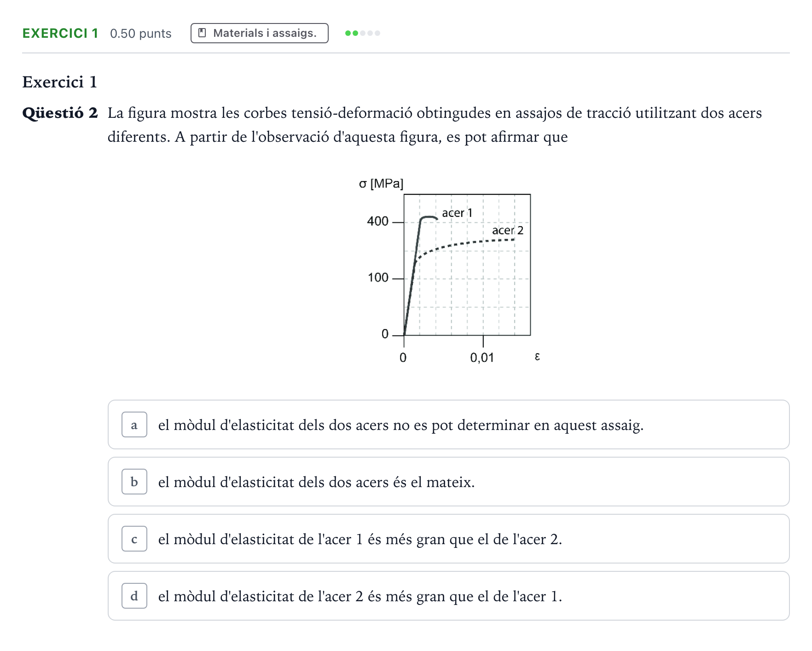Click the EXERCICI 1 green header label
The width and height of the screenshot is (812, 651).
[x=60, y=33]
